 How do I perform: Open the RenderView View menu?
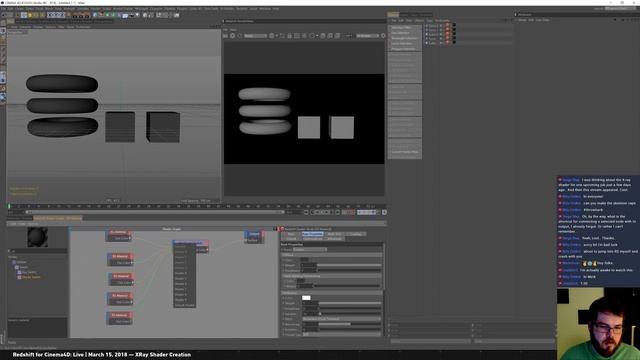click(x=233, y=30)
